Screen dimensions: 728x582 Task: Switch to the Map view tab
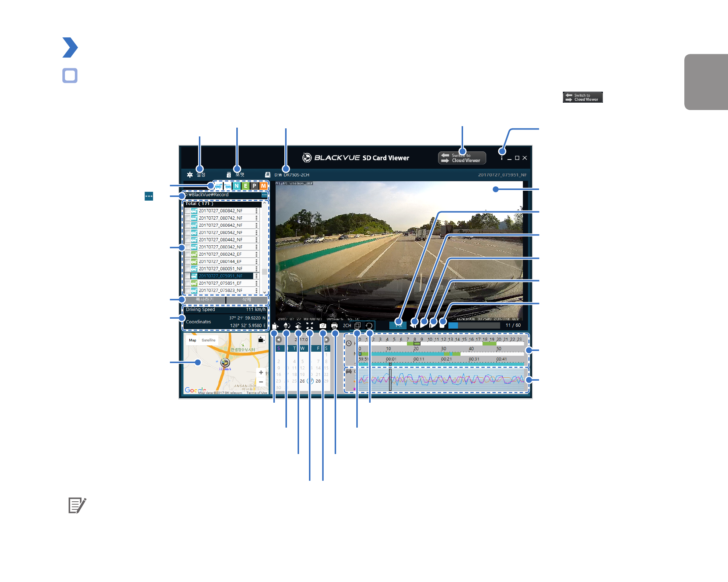(x=193, y=340)
